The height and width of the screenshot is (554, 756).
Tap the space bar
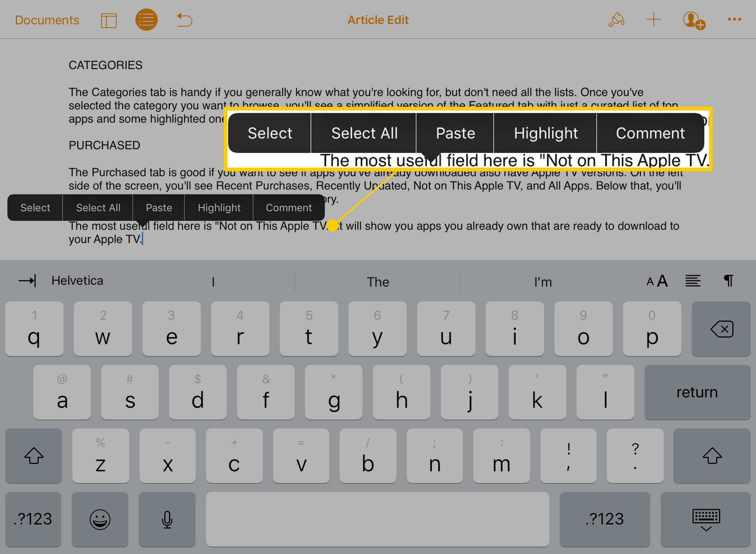click(377, 519)
